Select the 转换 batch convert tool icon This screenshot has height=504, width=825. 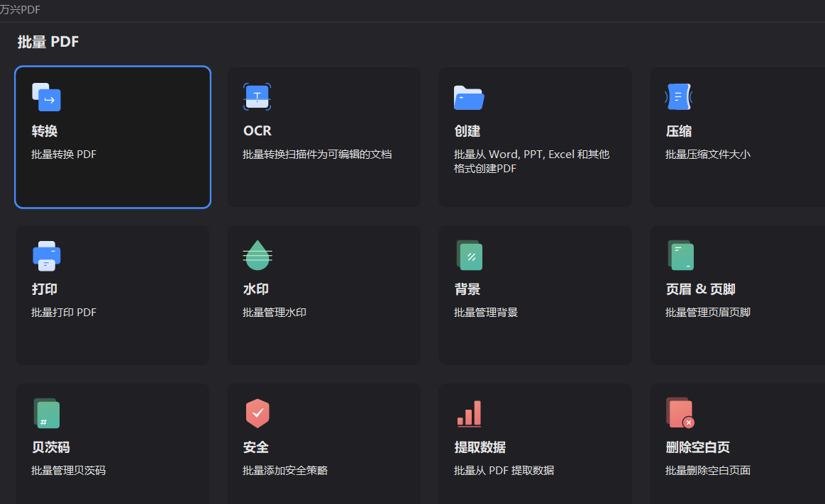point(47,98)
